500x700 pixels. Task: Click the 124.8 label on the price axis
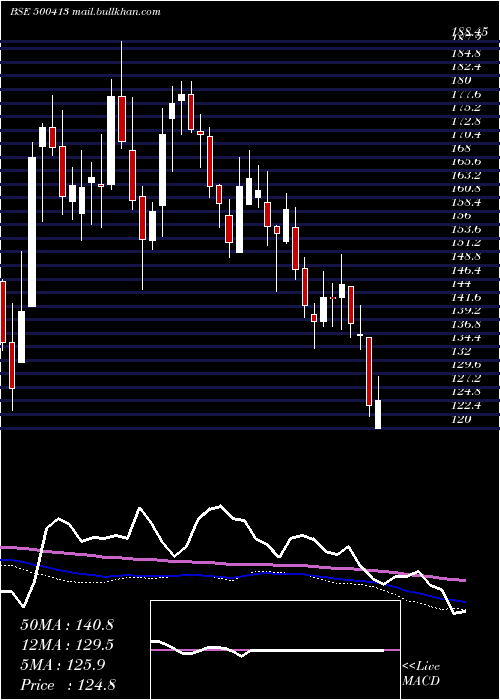466,392
